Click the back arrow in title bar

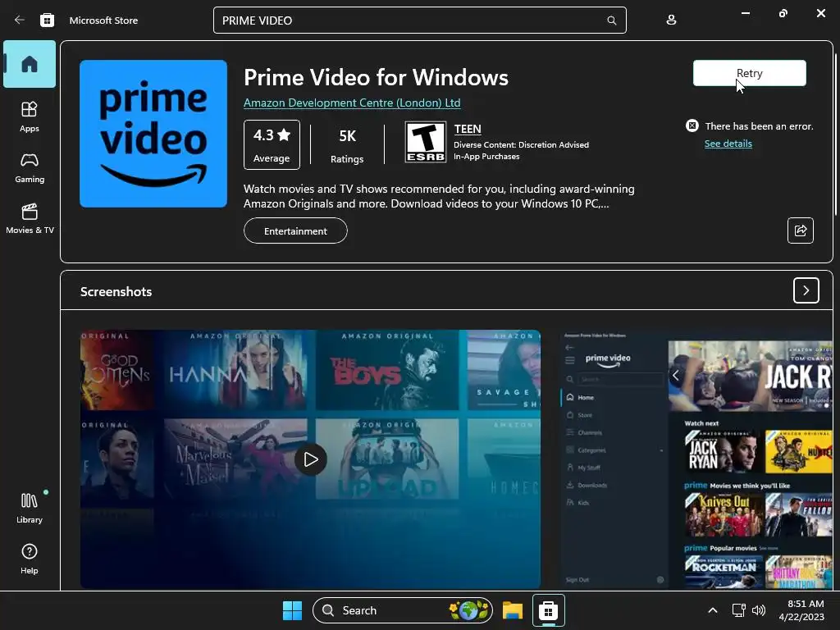point(20,21)
